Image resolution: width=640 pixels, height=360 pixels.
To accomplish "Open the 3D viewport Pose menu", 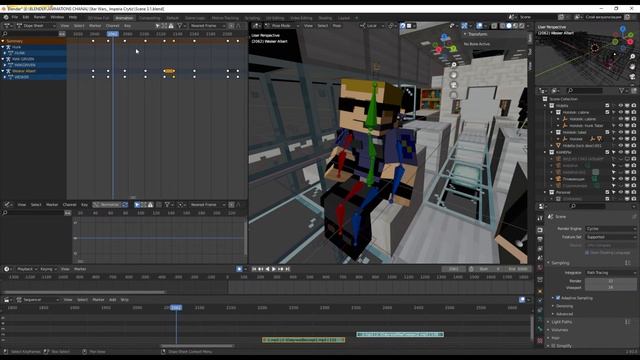I will click(337, 26).
